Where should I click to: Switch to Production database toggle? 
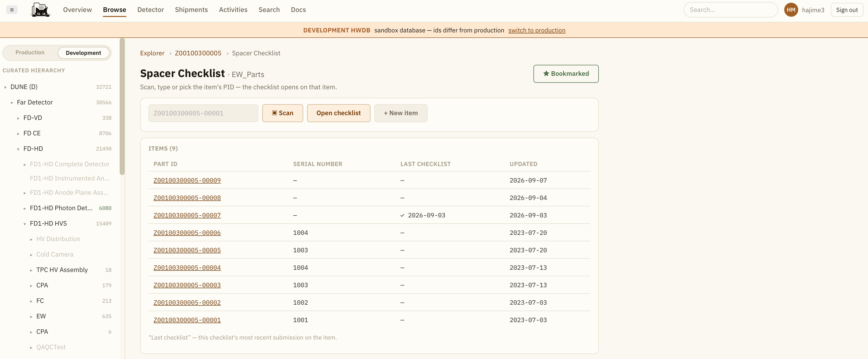[30, 53]
